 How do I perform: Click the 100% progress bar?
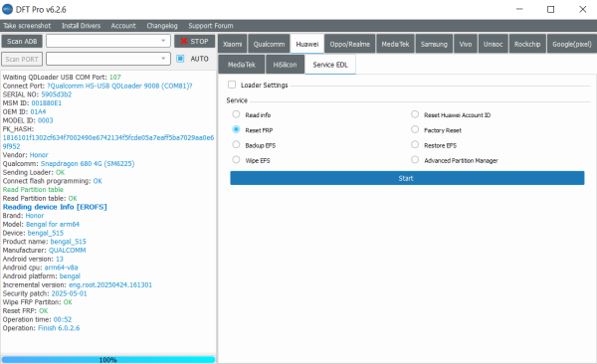click(108, 359)
